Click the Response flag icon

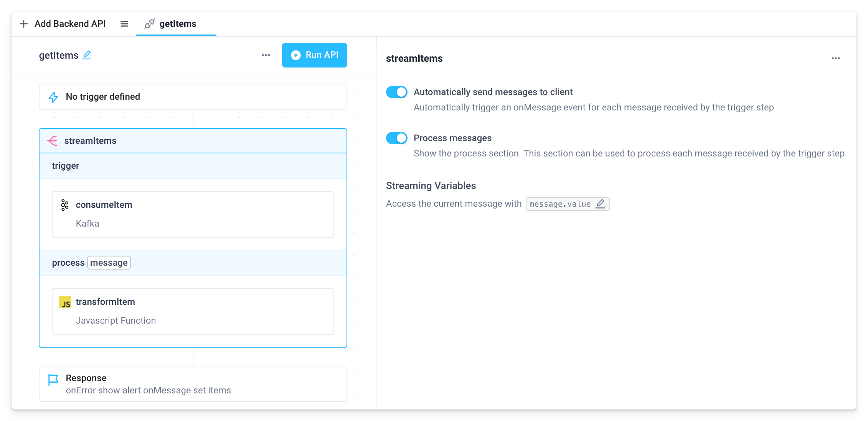point(53,380)
